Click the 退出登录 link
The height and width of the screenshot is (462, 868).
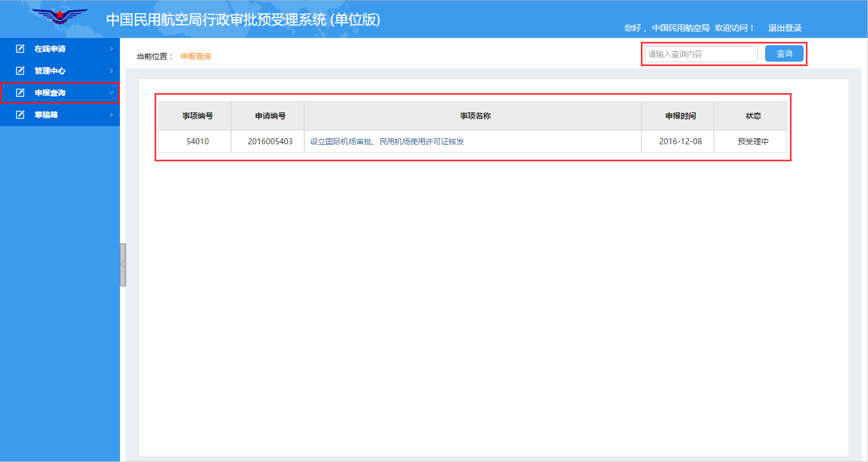click(x=784, y=28)
